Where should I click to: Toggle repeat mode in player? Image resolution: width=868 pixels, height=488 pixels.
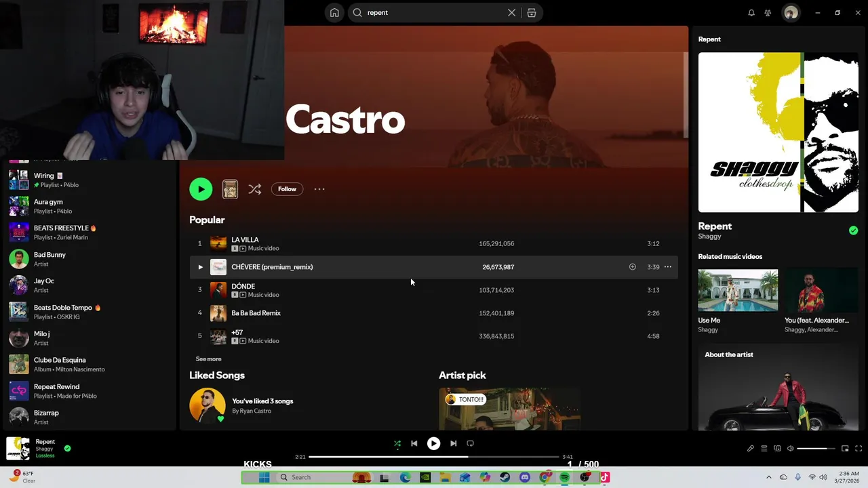coord(470,443)
